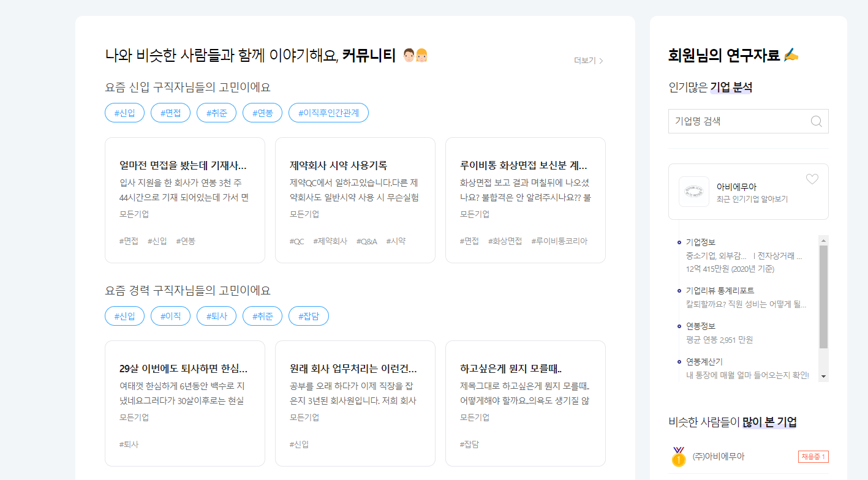Favorite 아비에무아 with the heart icon
This screenshot has width=868, height=480.
point(812,179)
